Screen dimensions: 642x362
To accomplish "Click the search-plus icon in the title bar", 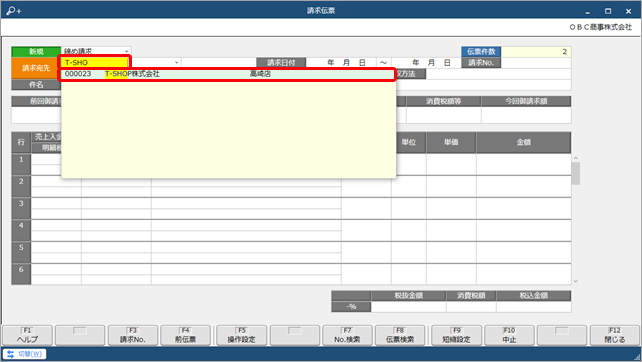I will click(14, 11).
